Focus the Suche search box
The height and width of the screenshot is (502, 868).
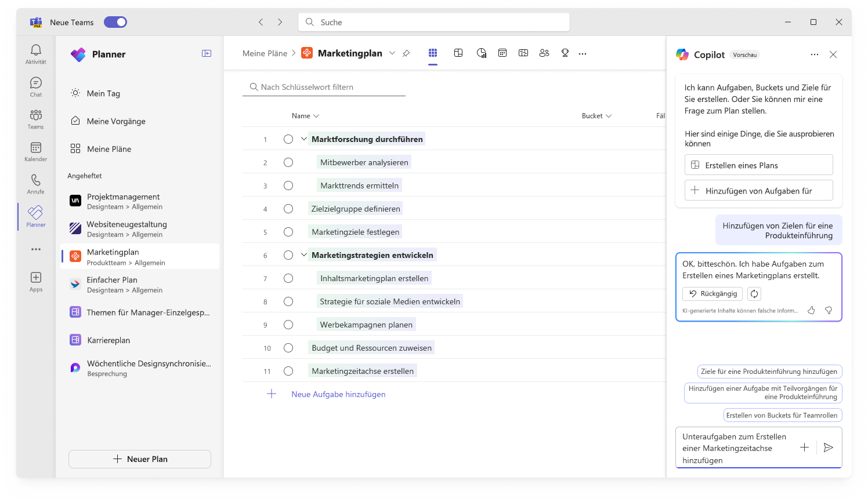[434, 22]
